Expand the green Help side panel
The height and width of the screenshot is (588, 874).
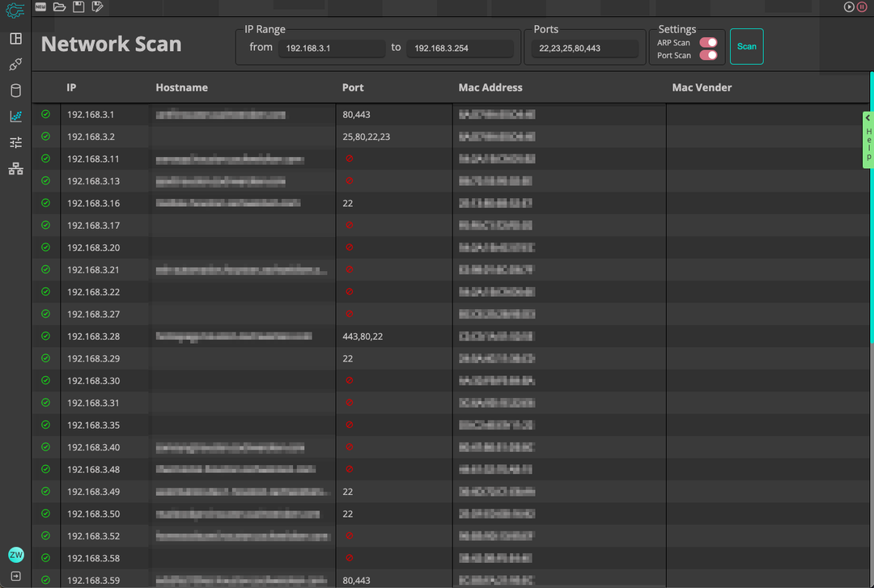868,139
